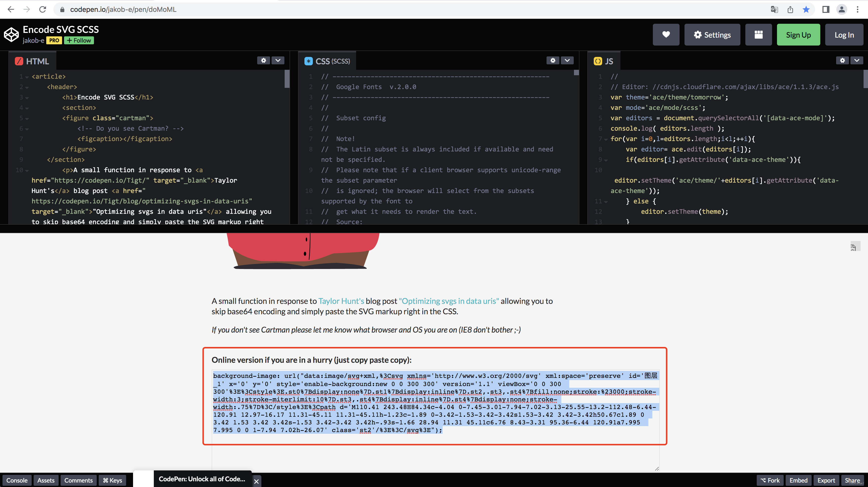Open the change view layout button
The image size is (868, 487).
758,35
